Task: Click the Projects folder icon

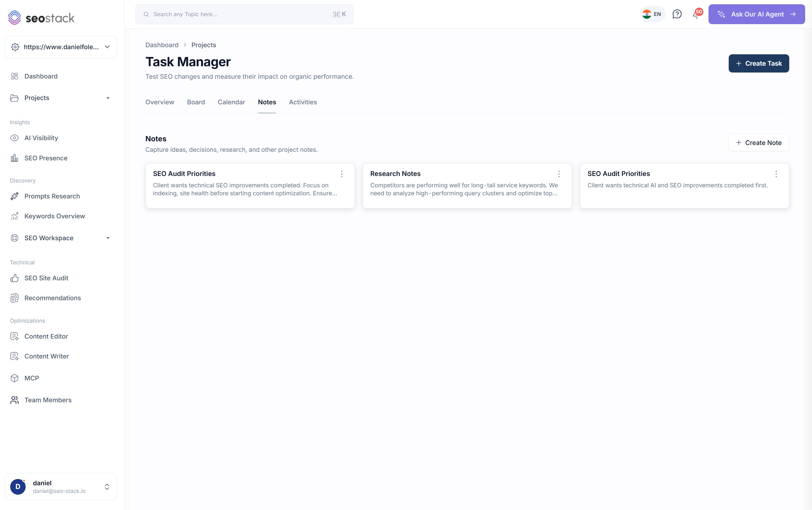Action: (14, 98)
